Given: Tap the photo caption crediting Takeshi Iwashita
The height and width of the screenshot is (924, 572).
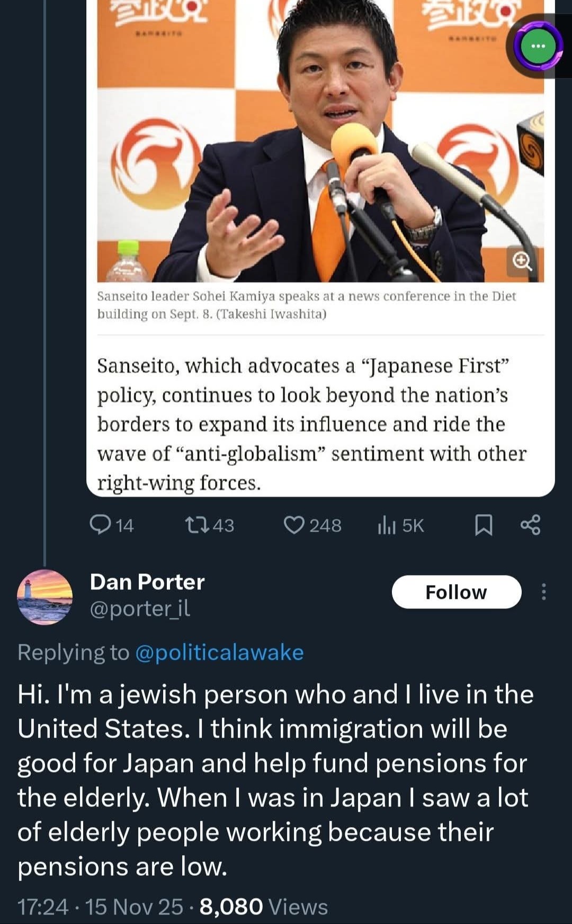Looking at the screenshot, I should 306,305.
